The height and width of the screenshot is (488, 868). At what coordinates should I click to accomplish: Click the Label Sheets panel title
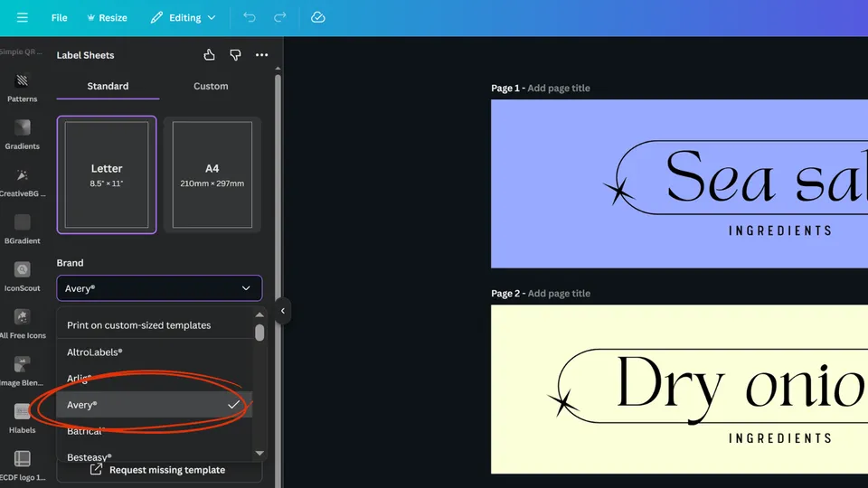(x=85, y=55)
